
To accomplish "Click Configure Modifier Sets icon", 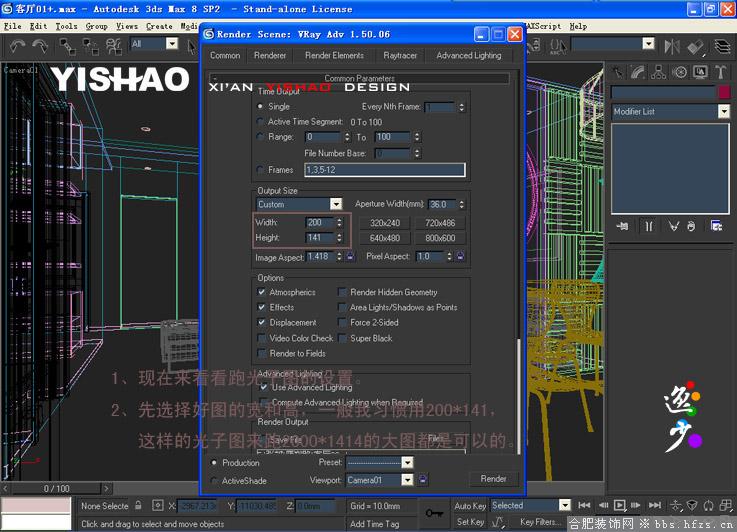I will (716, 227).
